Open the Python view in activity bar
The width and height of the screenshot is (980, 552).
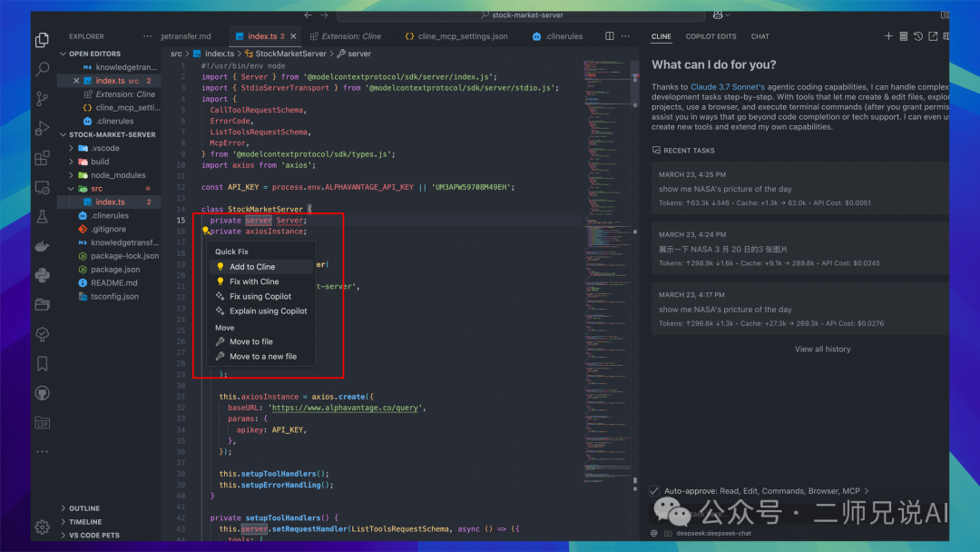tap(42, 276)
